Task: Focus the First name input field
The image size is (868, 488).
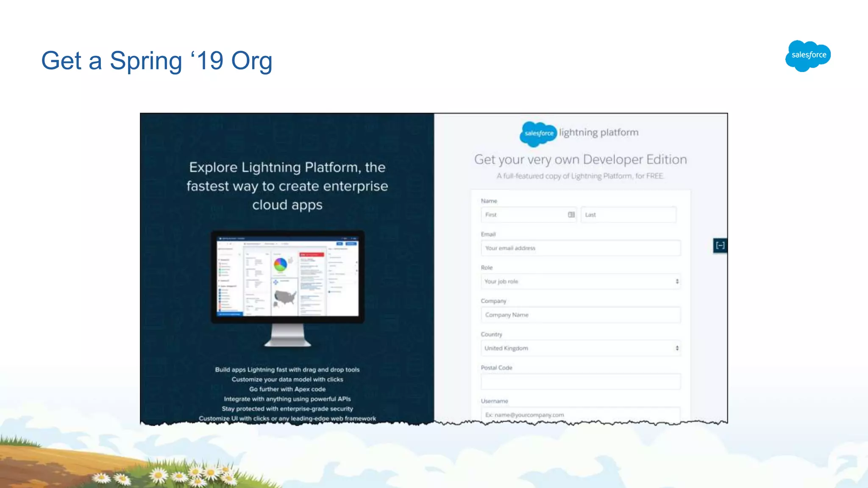Action: 523,215
